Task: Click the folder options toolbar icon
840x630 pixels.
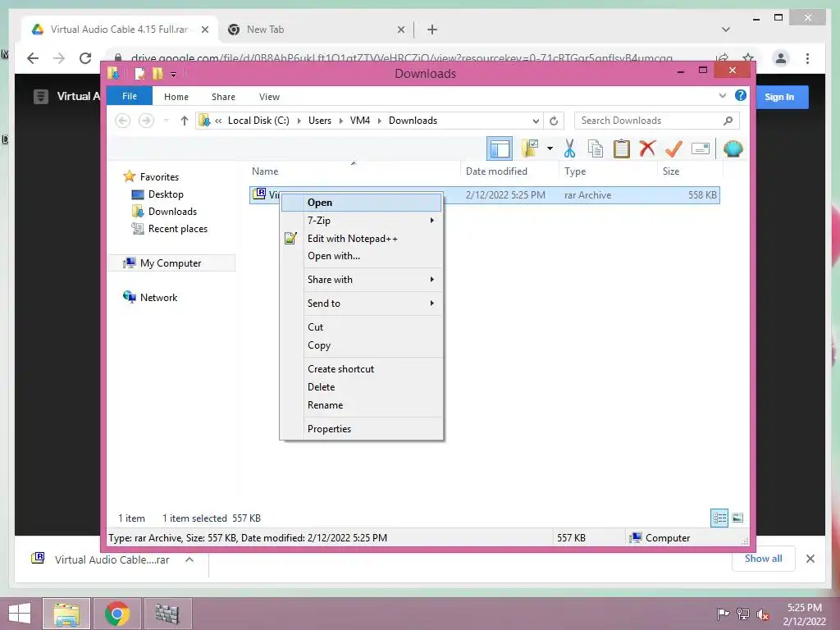Action: click(x=530, y=148)
